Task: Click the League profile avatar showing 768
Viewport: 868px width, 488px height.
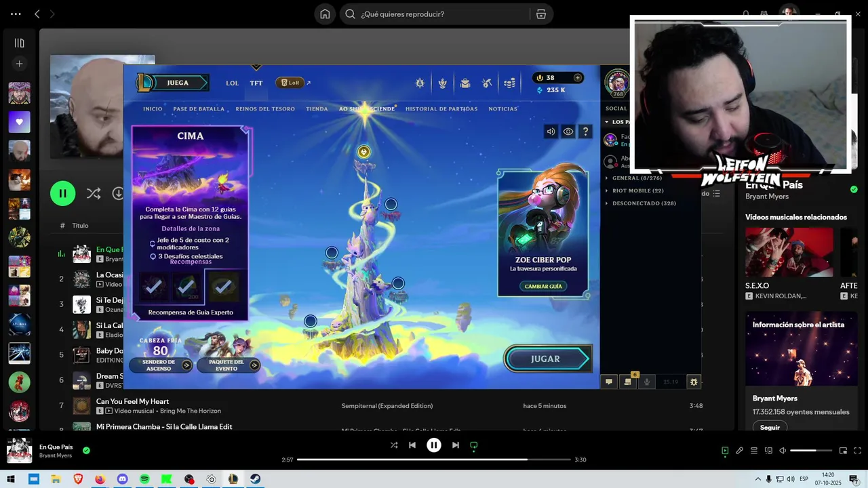Action: click(617, 83)
